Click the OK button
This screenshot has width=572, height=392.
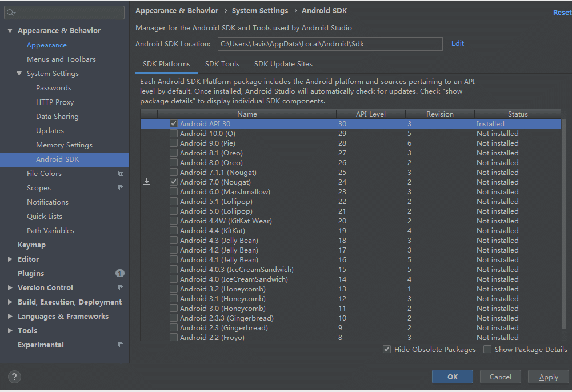453,377
